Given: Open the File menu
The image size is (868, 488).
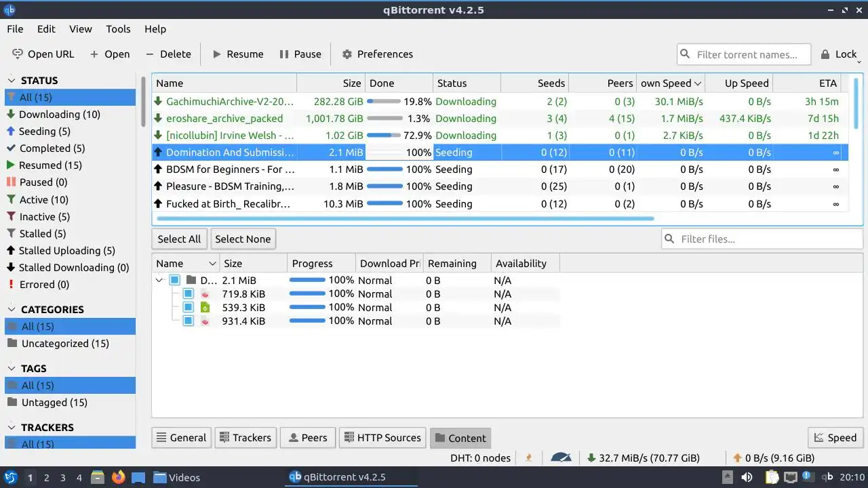Looking at the screenshot, I should click(x=15, y=29).
